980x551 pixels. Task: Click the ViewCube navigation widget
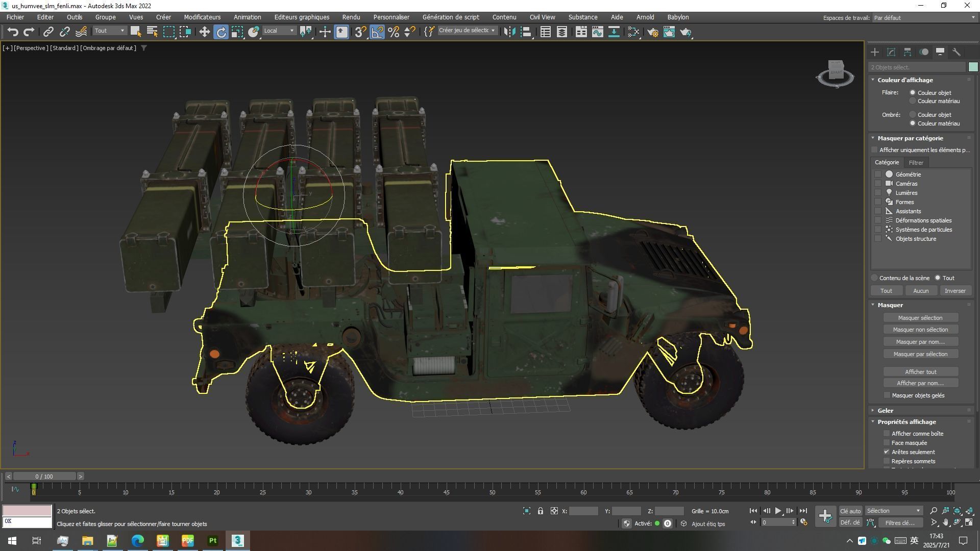[835, 73]
